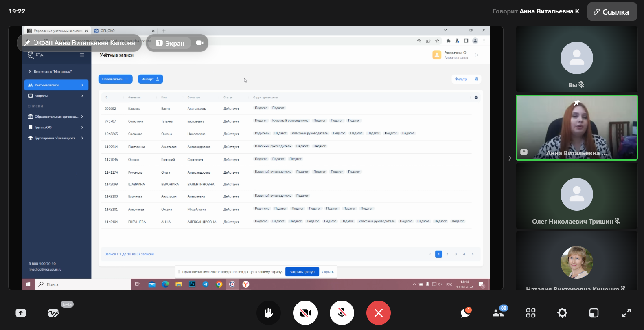
Task: Select the "Экран" view tab
Action: (x=170, y=43)
